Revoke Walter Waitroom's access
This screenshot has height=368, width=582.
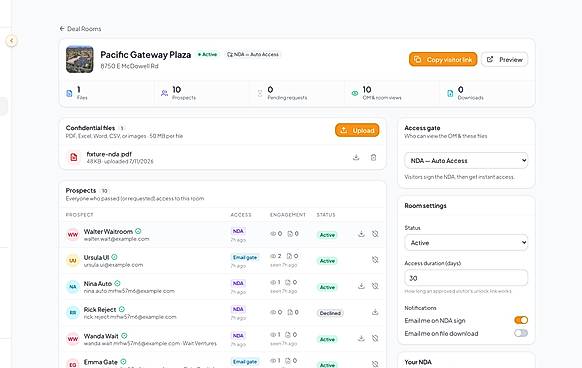pyautogui.click(x=375, y=234)
